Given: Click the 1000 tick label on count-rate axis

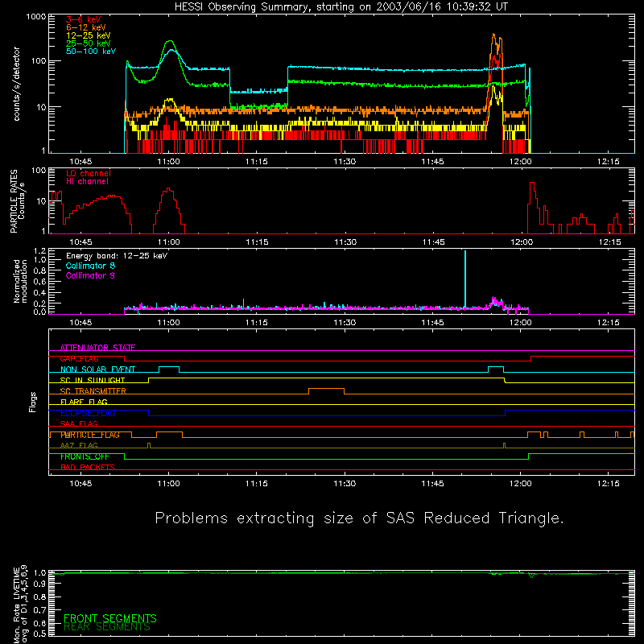Looking at the screenshot, I should click(35, 17).
